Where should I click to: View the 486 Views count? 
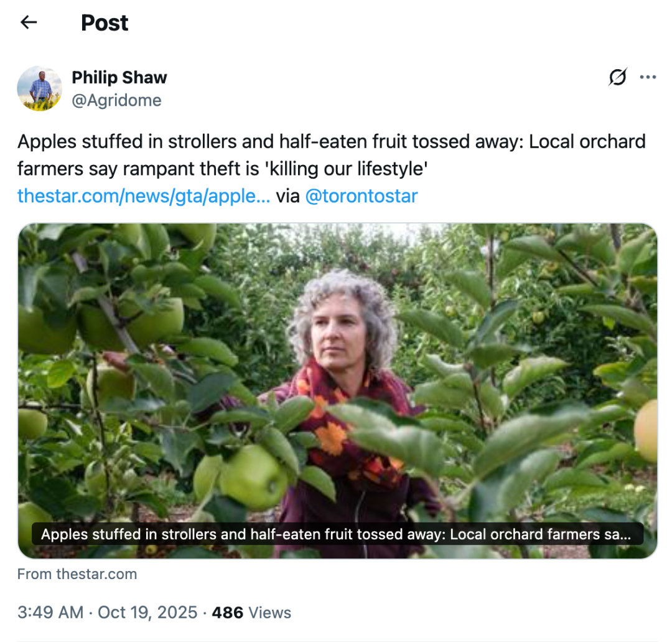pyautogui.click(x=251, y=612)
